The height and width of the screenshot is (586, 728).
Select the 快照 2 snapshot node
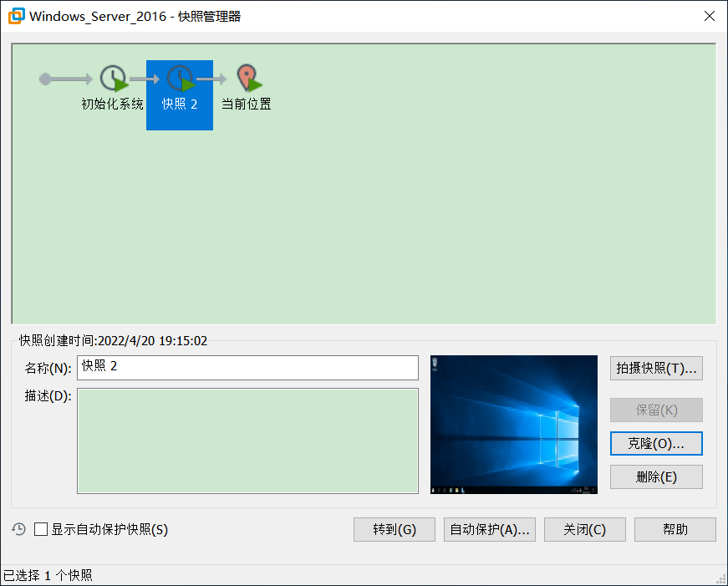tap(180, 95)
